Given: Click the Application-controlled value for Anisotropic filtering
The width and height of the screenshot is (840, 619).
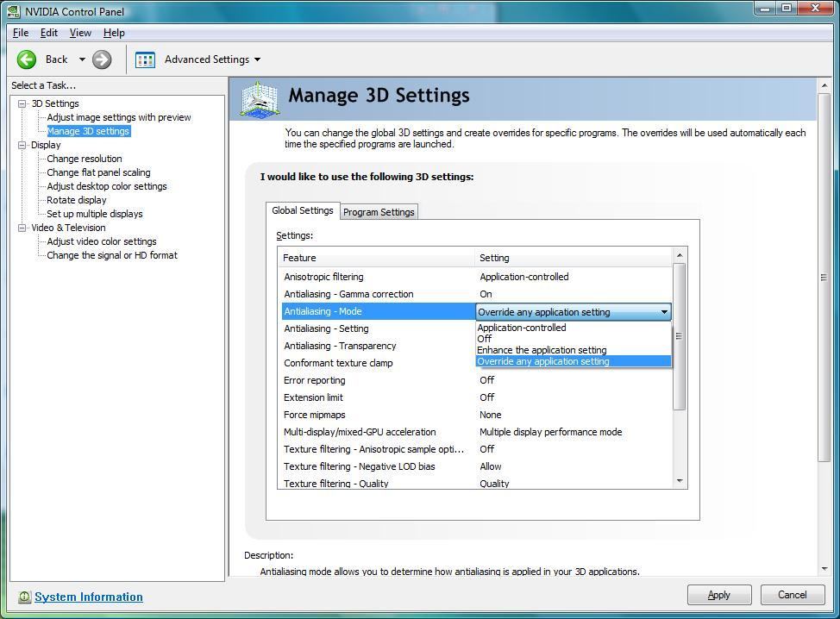Looking at the screenshot, I should coord(524,277).
